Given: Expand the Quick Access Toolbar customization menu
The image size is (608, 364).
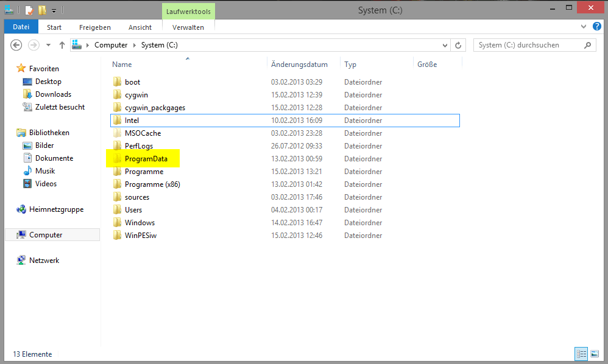Looking at the screenshot, I should 54,10.
